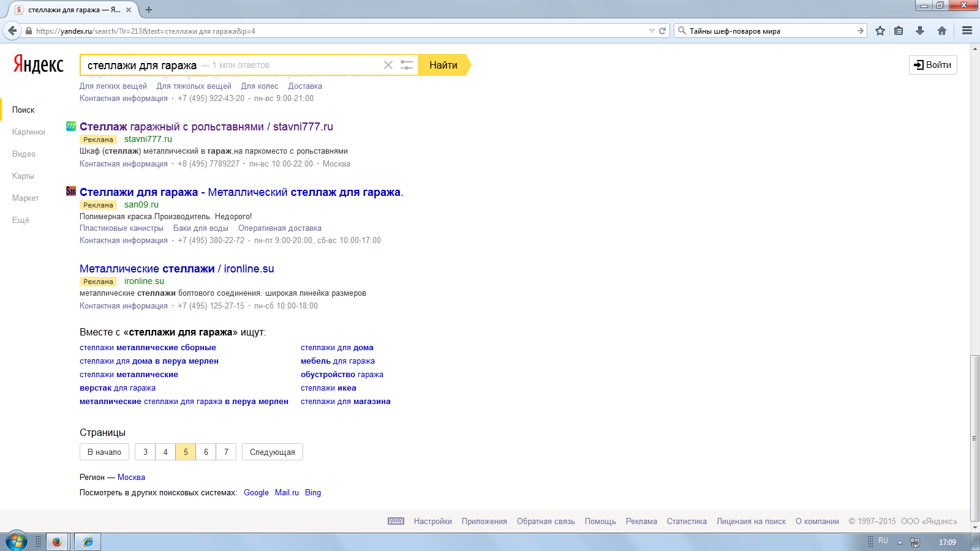Open the Windows Start button
The image size is (980, 551).
[x=17, y=542]
